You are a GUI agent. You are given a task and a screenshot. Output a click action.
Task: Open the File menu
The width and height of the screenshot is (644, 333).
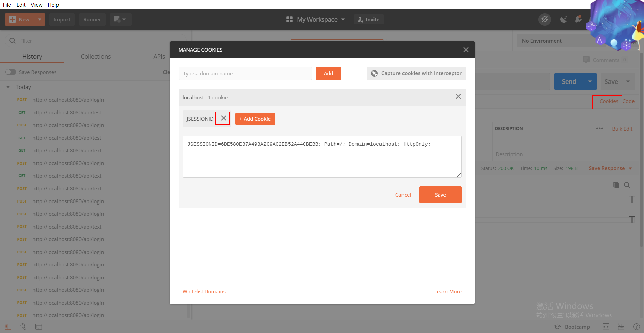click(7, 5)
